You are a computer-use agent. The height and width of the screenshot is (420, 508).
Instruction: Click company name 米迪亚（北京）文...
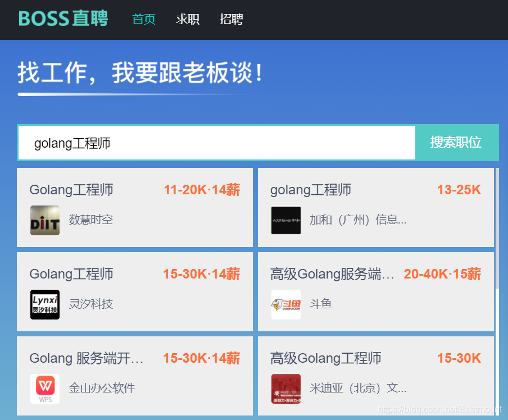(358, 388)
